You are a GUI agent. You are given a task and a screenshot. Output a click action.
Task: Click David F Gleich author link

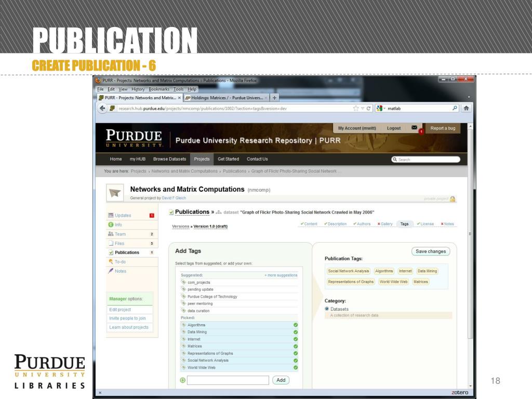point(174,198)
